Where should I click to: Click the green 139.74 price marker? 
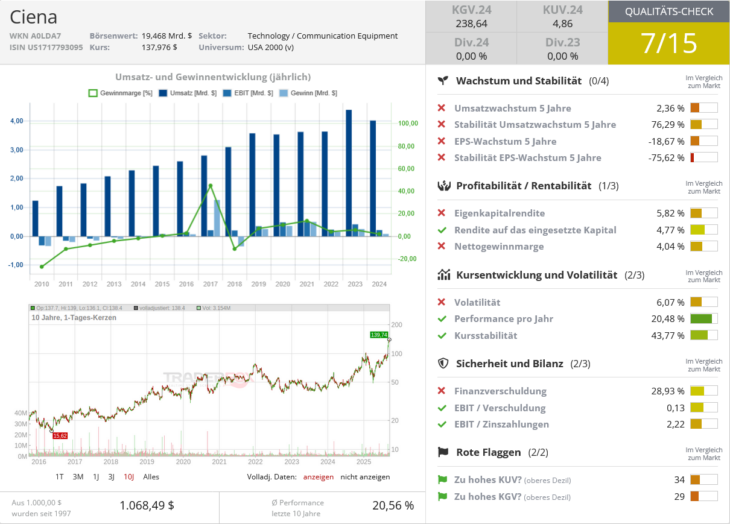pyautogui.click(x=379, y=335)
